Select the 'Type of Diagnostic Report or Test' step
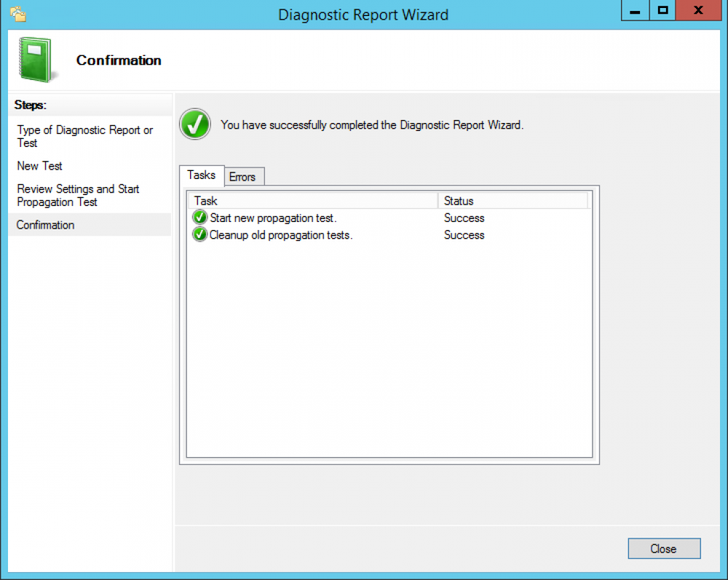Screen dimensions: 728x580 click(x=84, y=137)
